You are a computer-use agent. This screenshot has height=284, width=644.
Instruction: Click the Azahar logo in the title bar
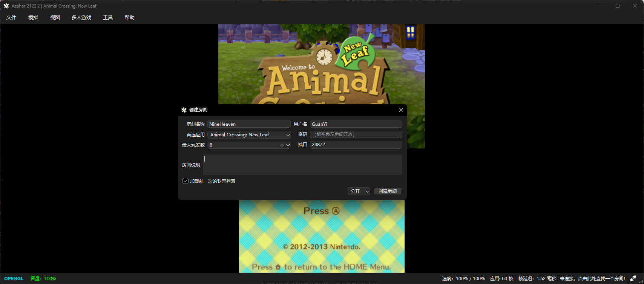point(6,6)
